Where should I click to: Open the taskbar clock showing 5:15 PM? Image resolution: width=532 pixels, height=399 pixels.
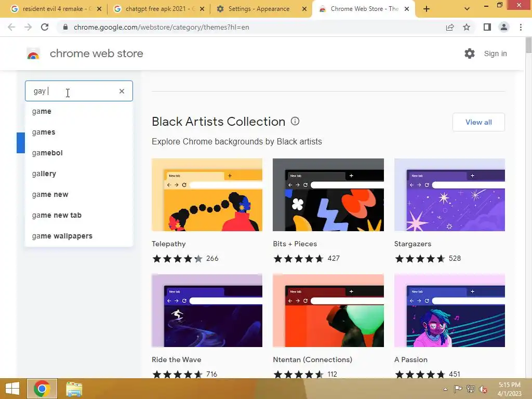point(509,389)
